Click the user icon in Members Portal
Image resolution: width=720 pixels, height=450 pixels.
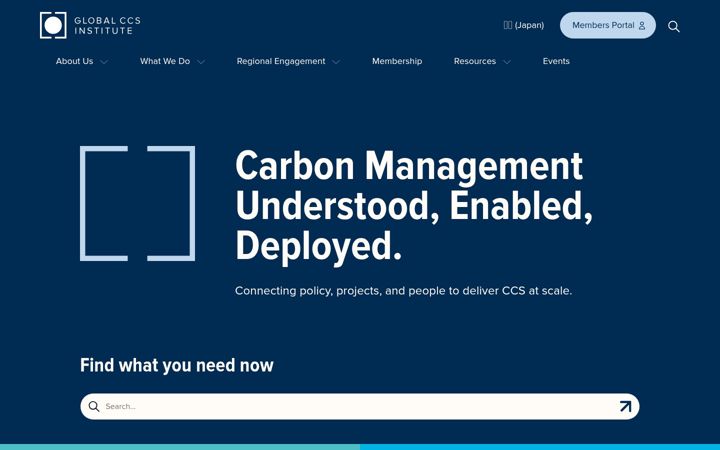642,26
